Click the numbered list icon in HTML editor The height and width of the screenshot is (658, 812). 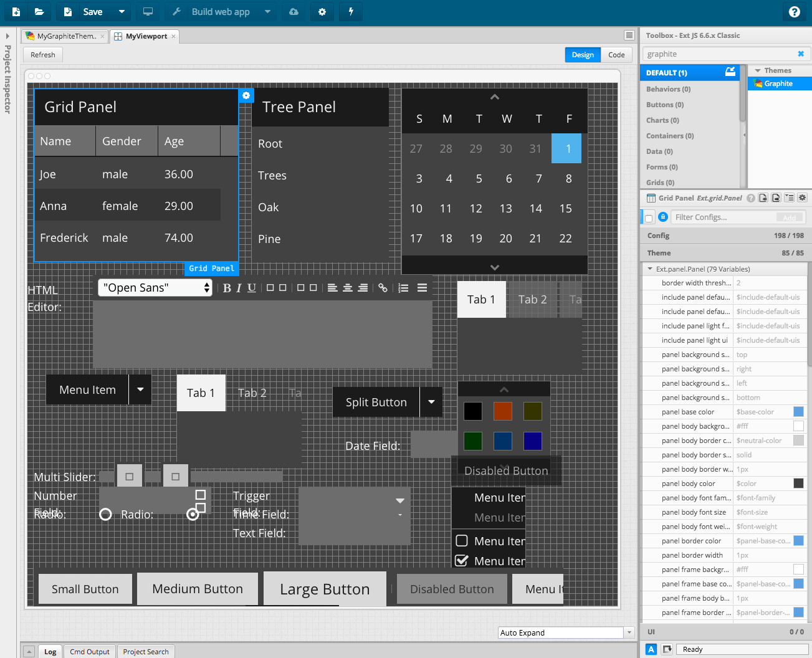pos(404,288)
